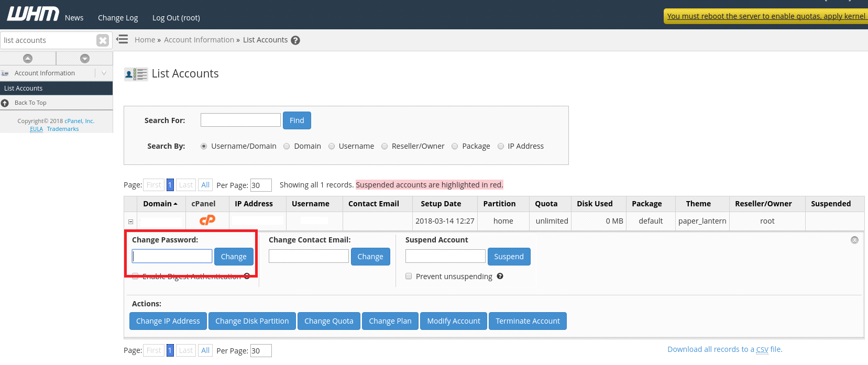Sort by Package column header
Image resolution: width=868 pixels, height=365 pixels.
coord(647,204)
